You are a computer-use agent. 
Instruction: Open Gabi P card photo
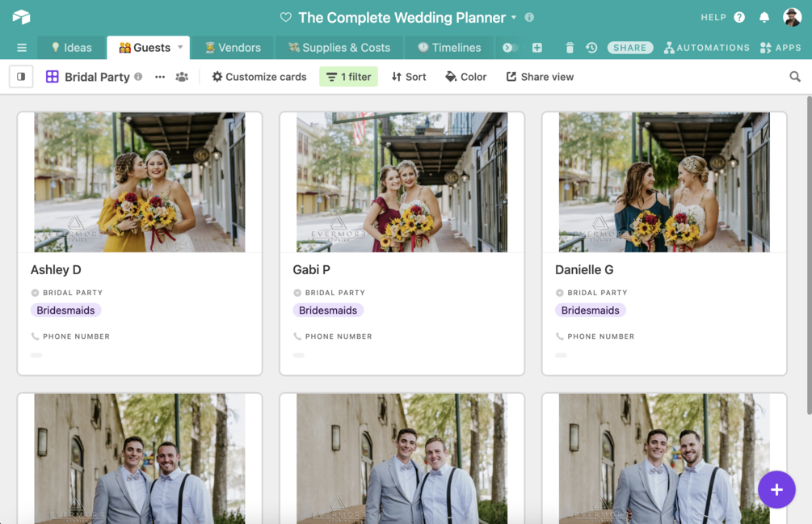(402, 183)
